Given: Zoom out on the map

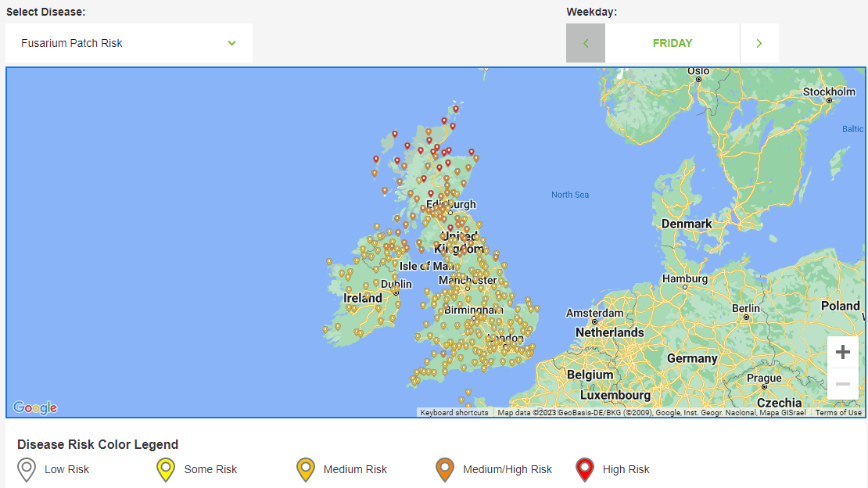Looking at the screenshot, I should tap(843, 383).
